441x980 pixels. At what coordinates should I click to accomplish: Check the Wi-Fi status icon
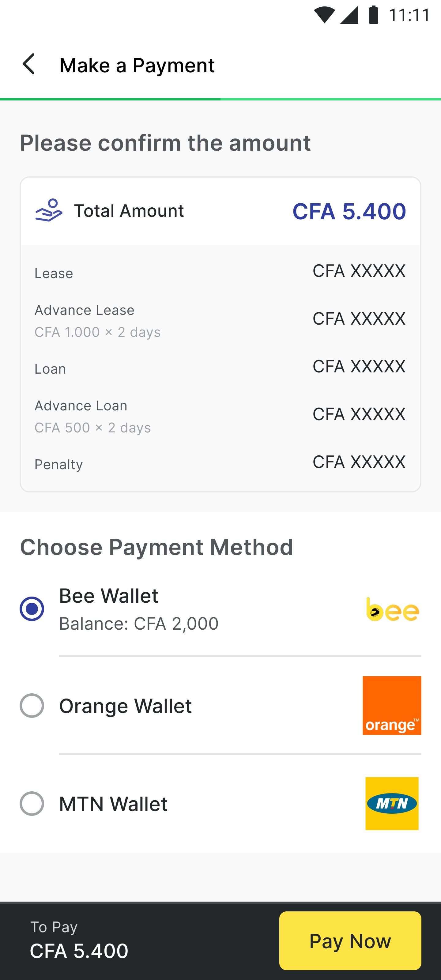click(324, 15)
